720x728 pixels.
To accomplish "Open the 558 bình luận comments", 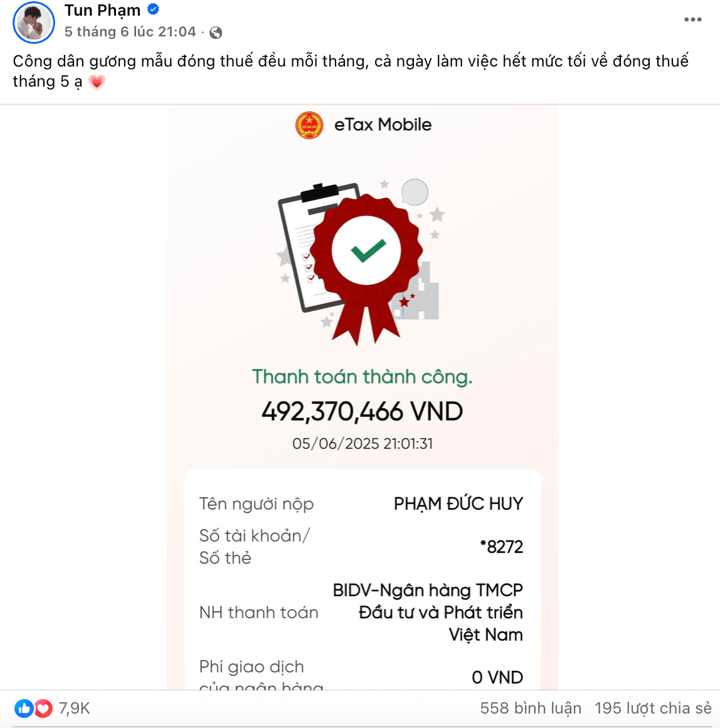I will [x=530, y=709].
